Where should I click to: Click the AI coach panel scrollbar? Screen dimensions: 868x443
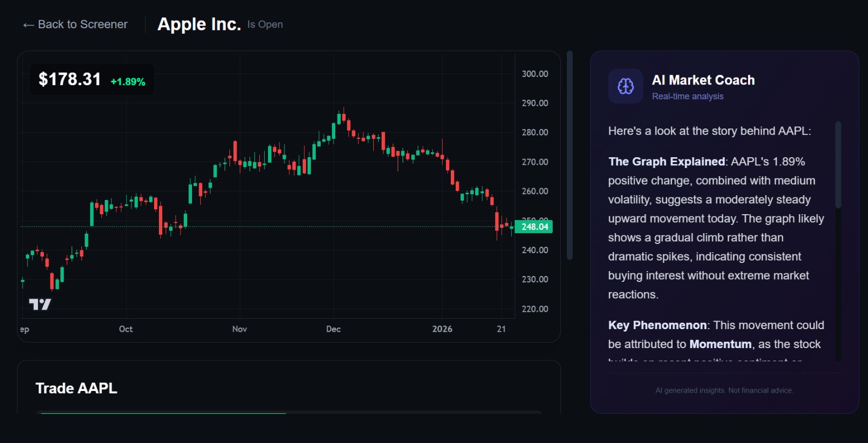click(838, 165)
